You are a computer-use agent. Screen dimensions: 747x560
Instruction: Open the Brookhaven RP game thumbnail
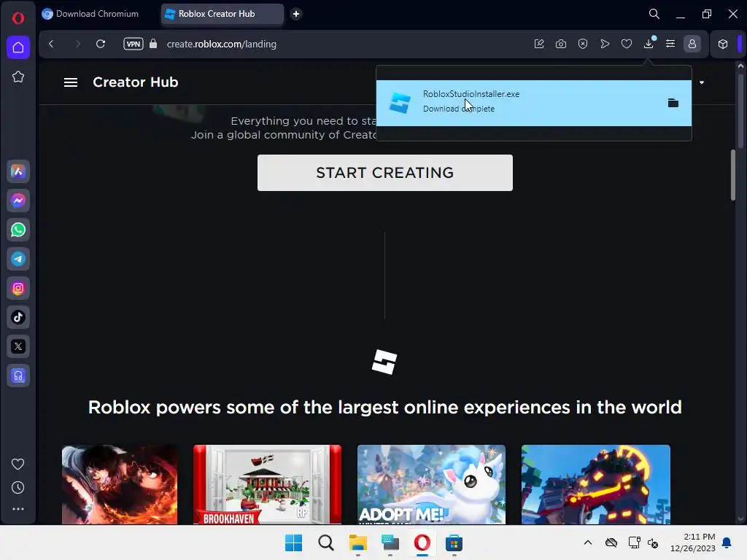(267, 485)
